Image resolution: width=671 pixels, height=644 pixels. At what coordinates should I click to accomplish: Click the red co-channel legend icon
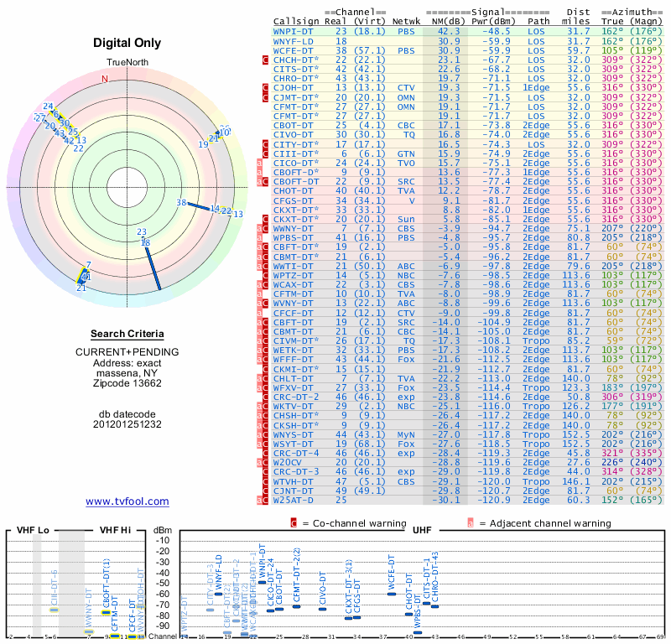coord(294,523)
